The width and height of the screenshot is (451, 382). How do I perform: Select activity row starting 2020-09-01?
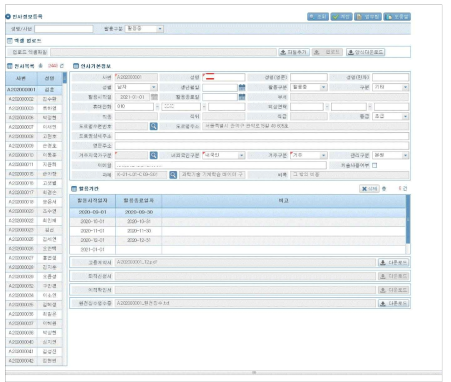tap(238, 212)
